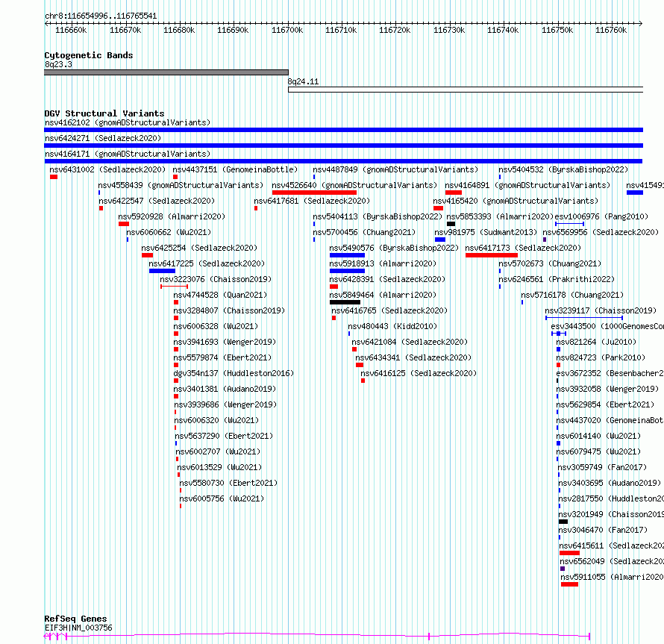The width and height of the screenshot is (664, 644).
Task: Click the esv3443500 1000Genomes label
Action: (x=607, y=326)
